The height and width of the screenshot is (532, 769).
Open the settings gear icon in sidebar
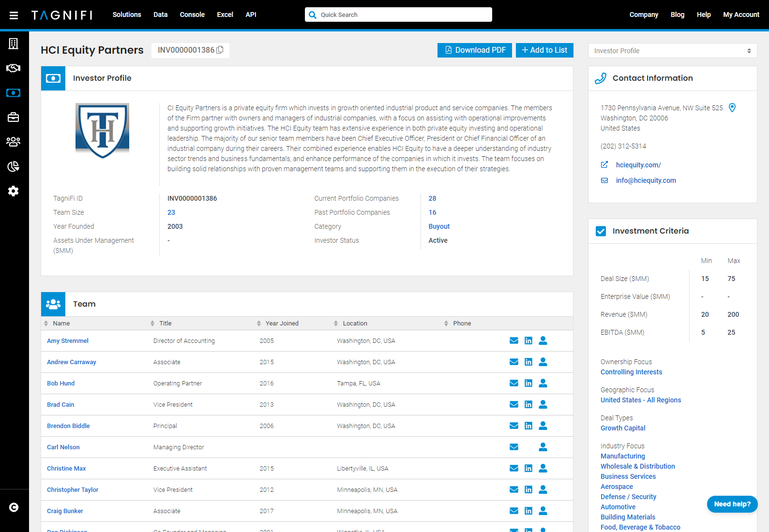pyautogui.click(x=14, y=191)
